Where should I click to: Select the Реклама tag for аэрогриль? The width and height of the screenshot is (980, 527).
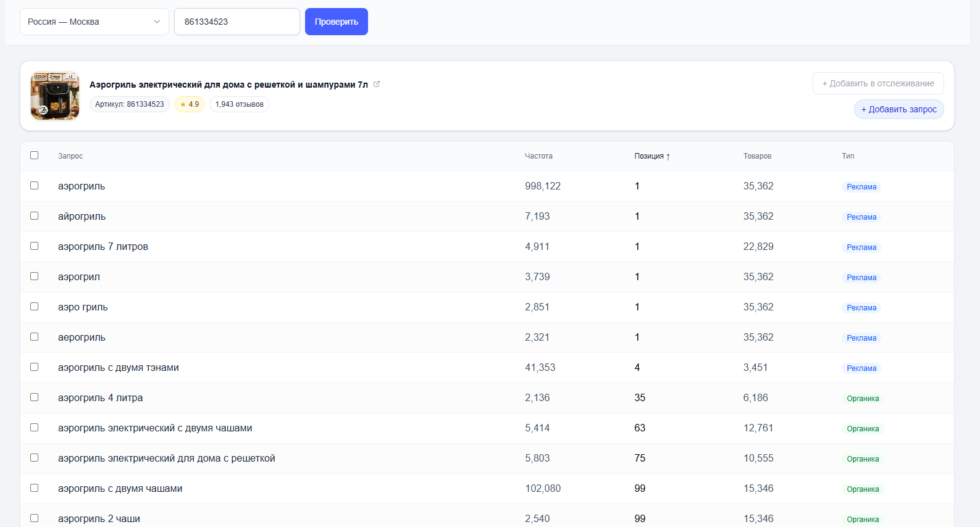coord(861,187)
